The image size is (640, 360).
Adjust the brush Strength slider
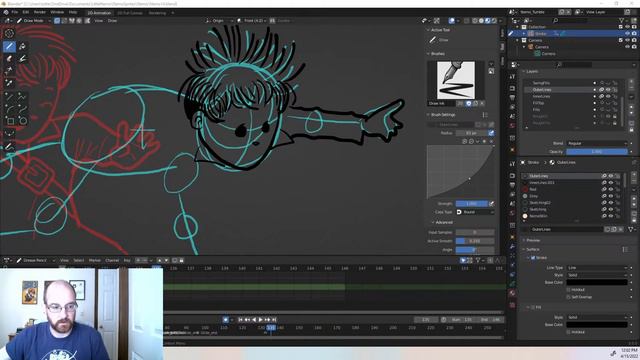(x=471, y=204)
